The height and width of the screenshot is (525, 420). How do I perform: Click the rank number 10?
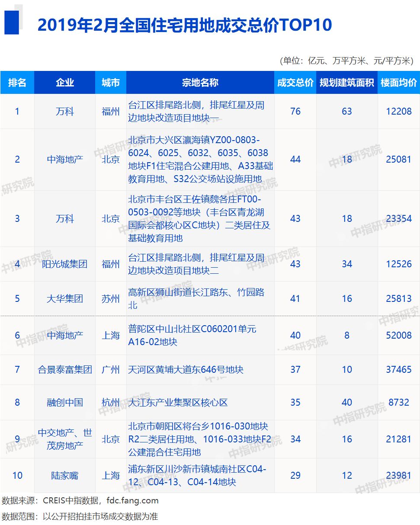17,476
